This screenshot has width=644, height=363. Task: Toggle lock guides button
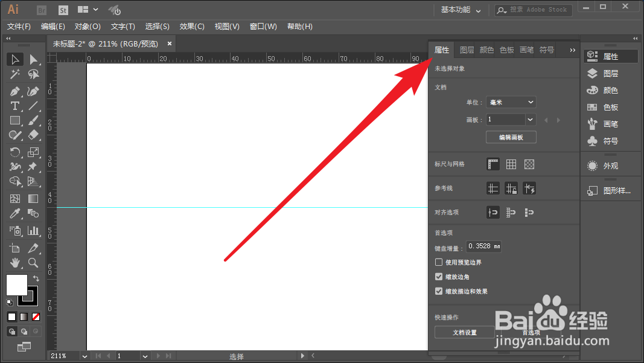click(x=511, y=188)
